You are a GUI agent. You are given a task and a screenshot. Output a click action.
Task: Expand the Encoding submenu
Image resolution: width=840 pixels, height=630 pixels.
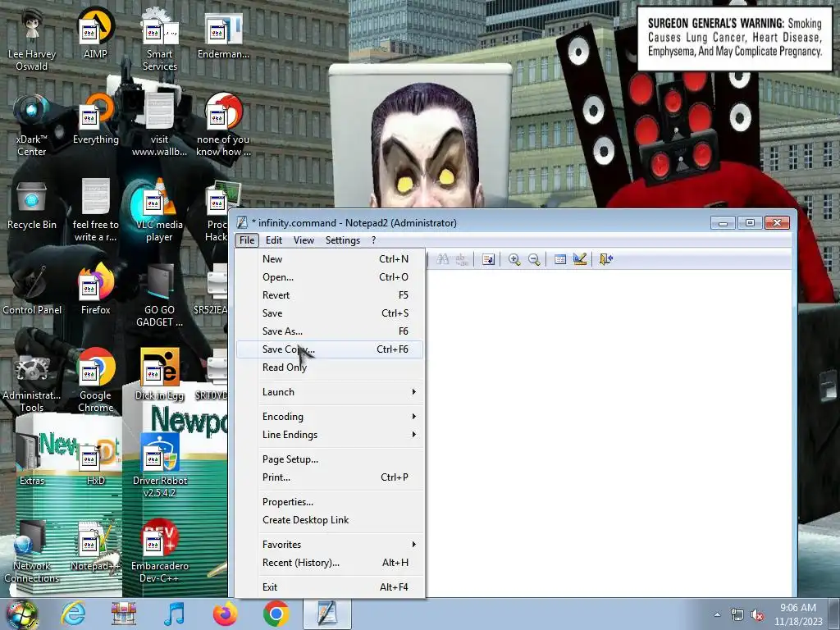click(329, 417)
